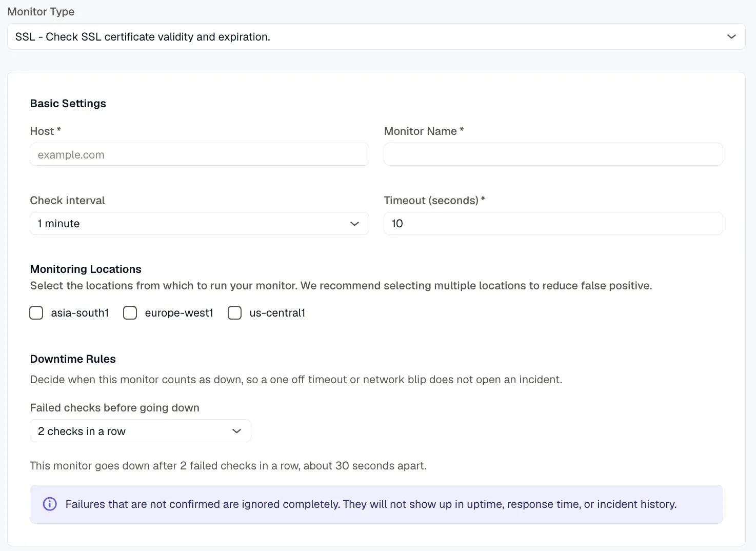Click the Timeout (seconds) label
Image resolution: width=756 pixels, height=551 pixels.
pyautogui.click(x=434, y=201)
